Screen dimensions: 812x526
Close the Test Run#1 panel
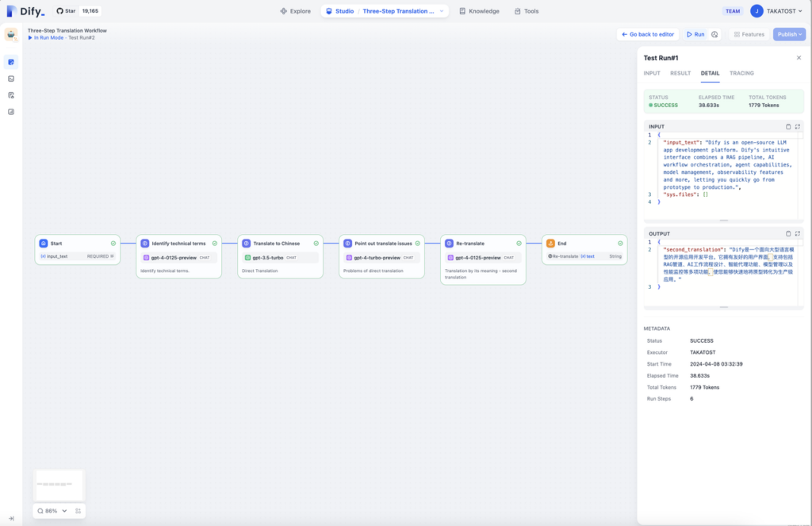(799, 58)
